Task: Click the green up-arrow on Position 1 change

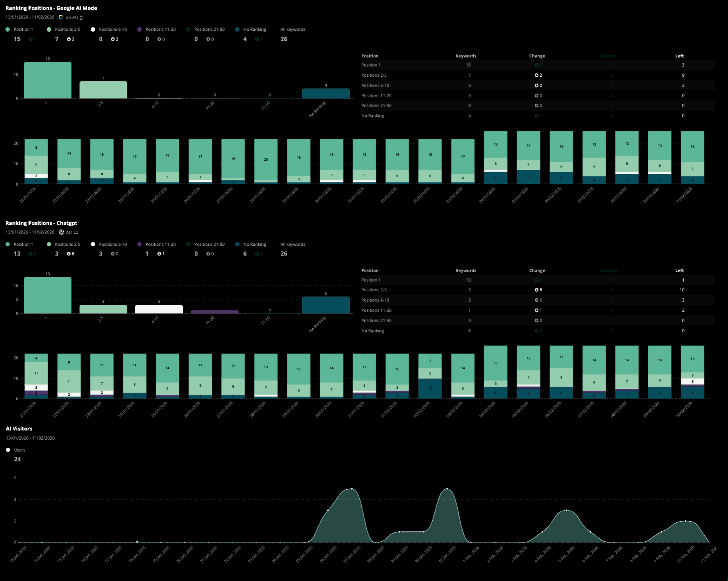Action: (x=32, y=39)
